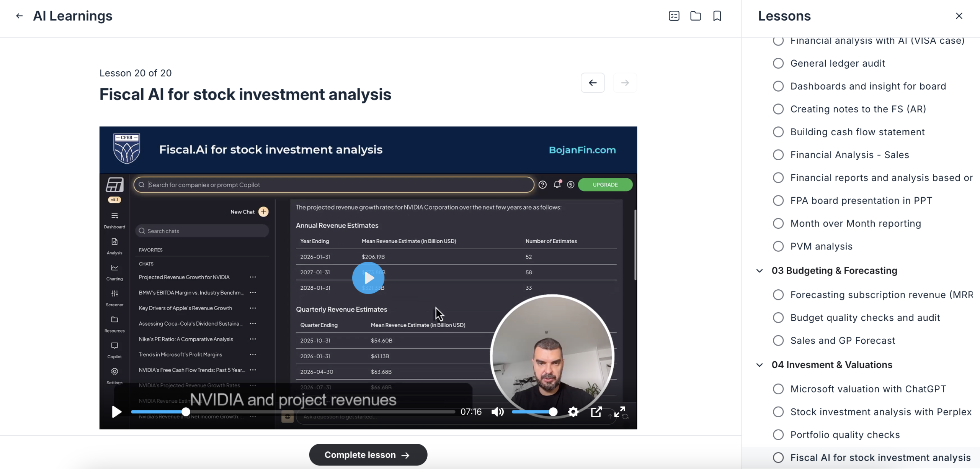Collapse 03 Budgeting & Forecasting section

tap(759, 271)
